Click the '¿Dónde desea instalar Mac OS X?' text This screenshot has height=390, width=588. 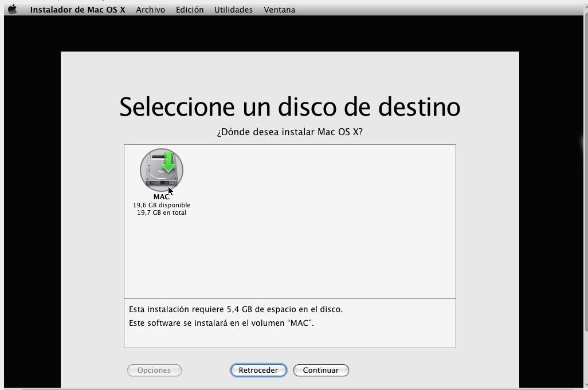click(x=290, y=132)
